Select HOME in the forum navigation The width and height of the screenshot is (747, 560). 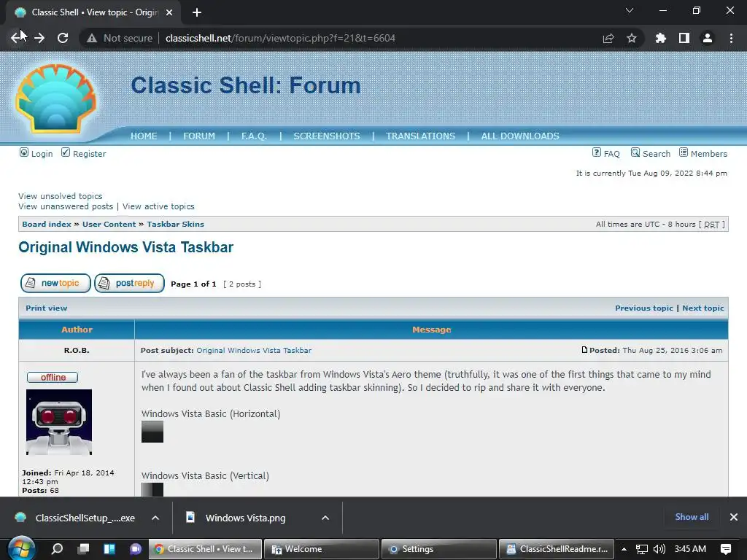click(x=144, y=136)
